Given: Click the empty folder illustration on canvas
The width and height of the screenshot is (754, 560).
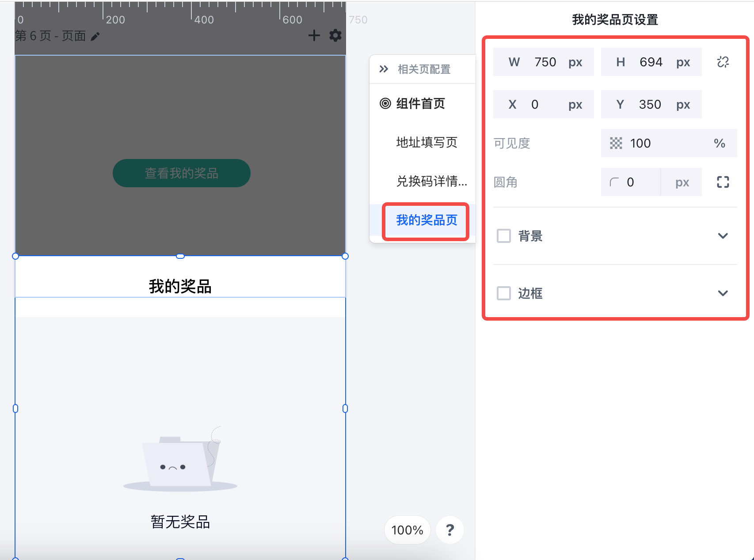Looking at the screenshot, I should [180, 459].
